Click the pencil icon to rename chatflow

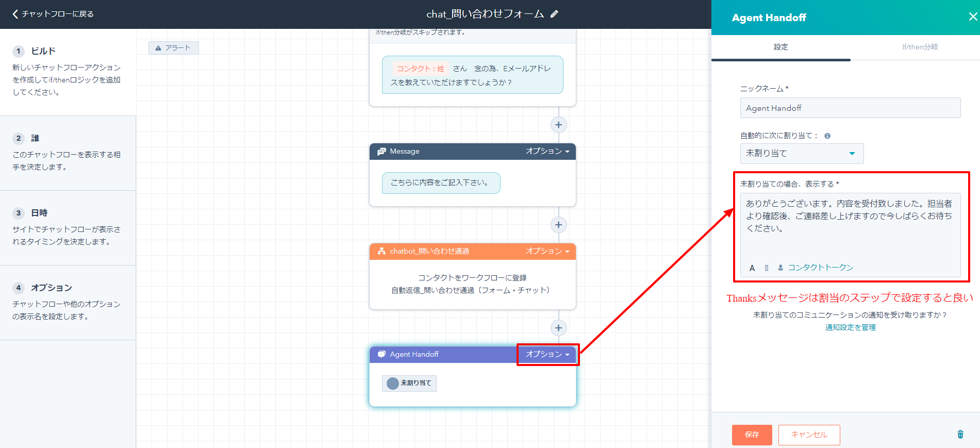tap(554, 14)
